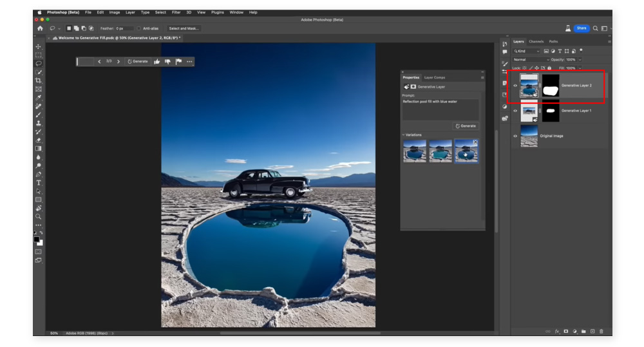Open the Normal blend mode dropdown
Viewport: 644px width, 347px height.
coord(531,59)
